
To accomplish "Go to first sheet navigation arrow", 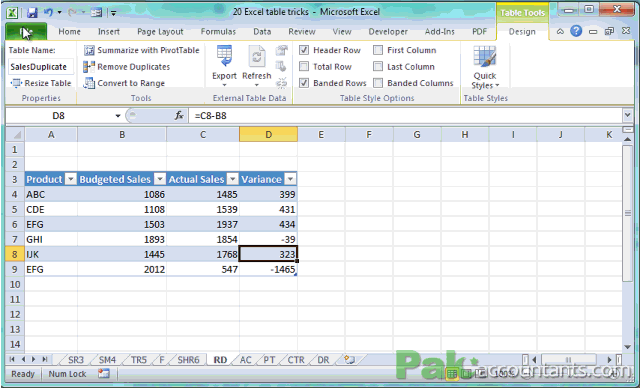I will (12, 359).
